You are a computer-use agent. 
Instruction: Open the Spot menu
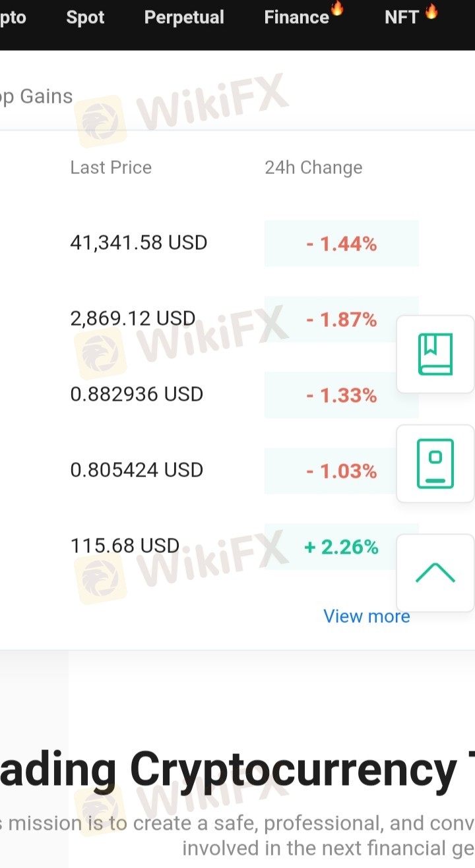click(85, 18)
